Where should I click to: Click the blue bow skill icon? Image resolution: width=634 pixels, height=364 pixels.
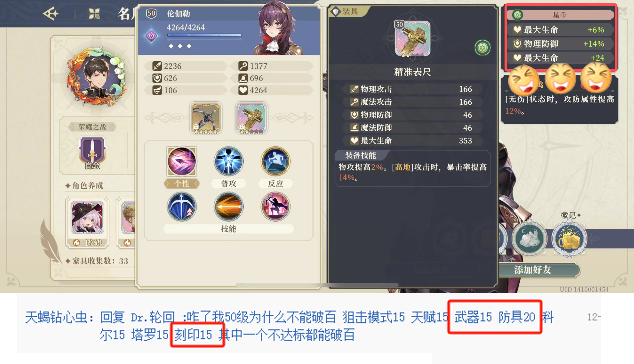coord(182,207)
